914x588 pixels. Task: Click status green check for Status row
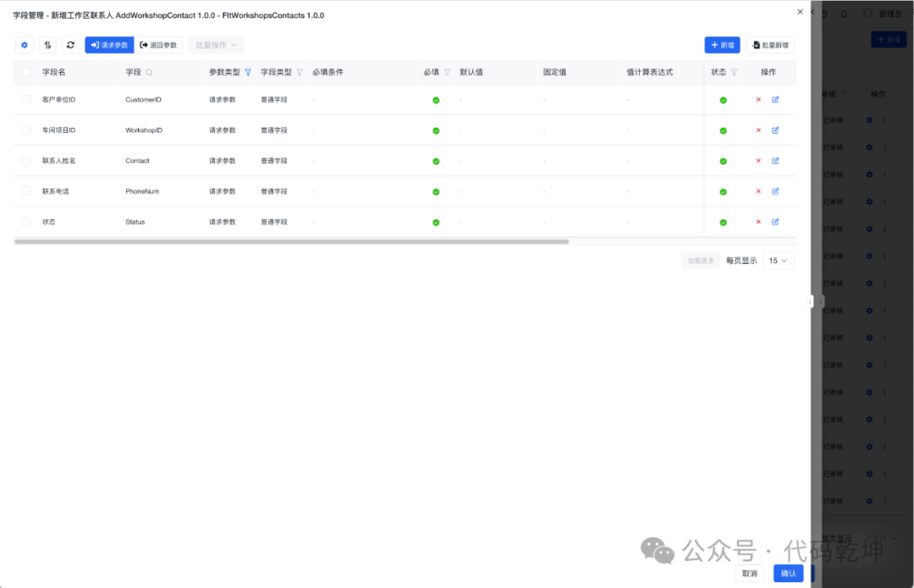tap(723, 222)
